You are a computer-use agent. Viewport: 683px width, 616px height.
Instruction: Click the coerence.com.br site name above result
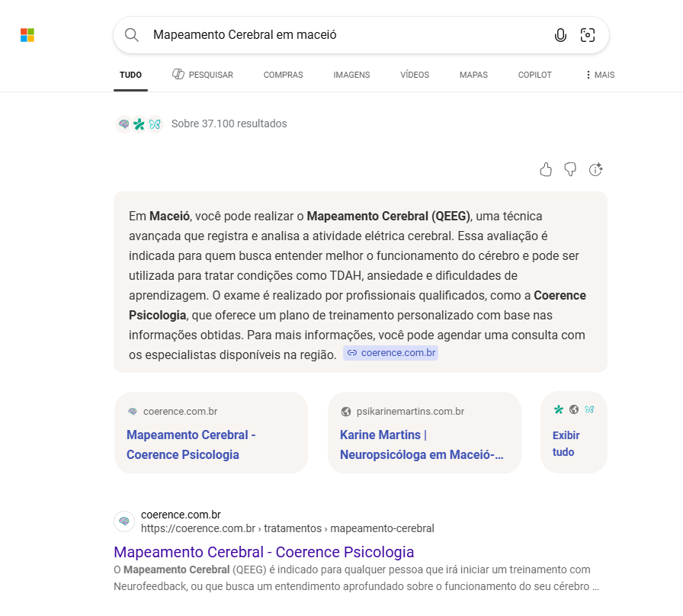(x=181, y=515)
